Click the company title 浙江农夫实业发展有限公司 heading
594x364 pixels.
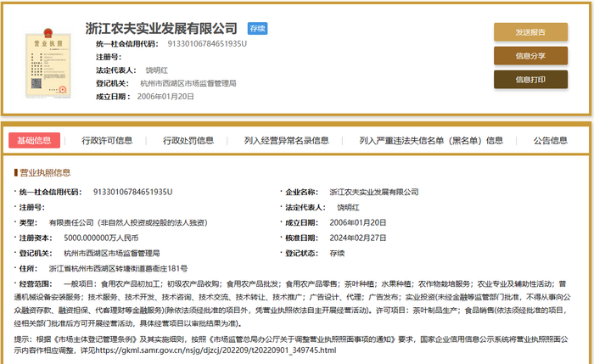point(161,28)
